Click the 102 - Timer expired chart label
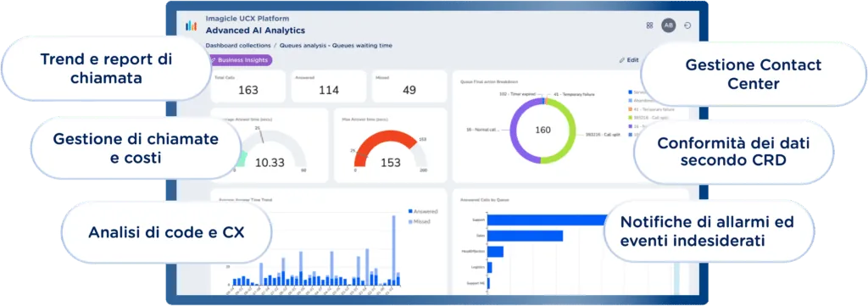 coord(517,95)
